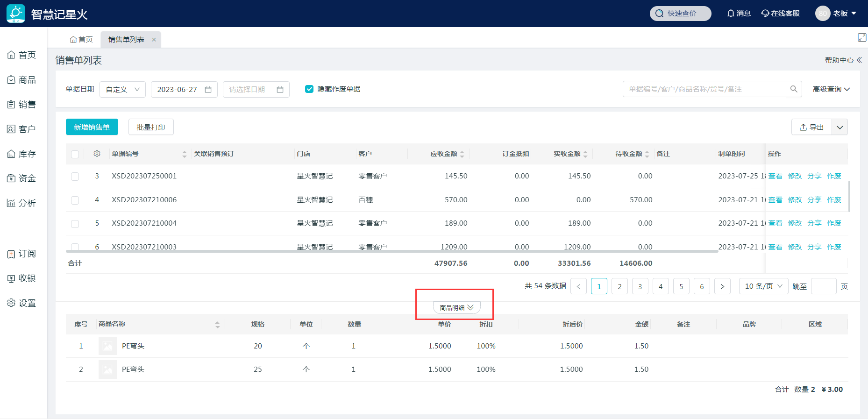Open the 老板 user menu

[845, 14]
